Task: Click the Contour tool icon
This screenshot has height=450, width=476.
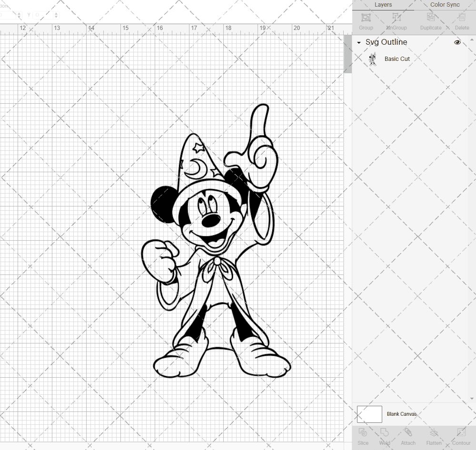Action: [461, 432]
